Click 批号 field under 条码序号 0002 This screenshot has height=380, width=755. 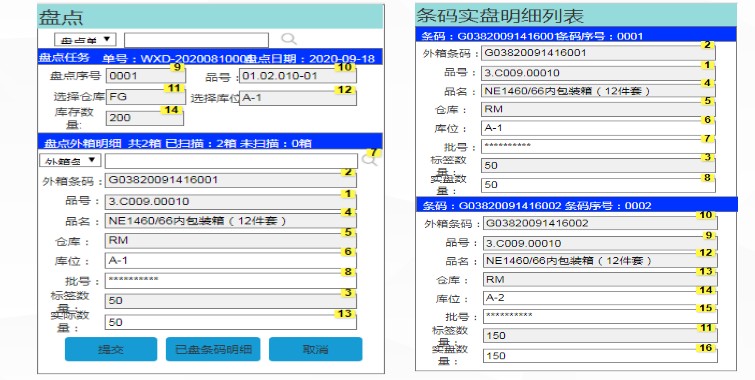point(600,316)
